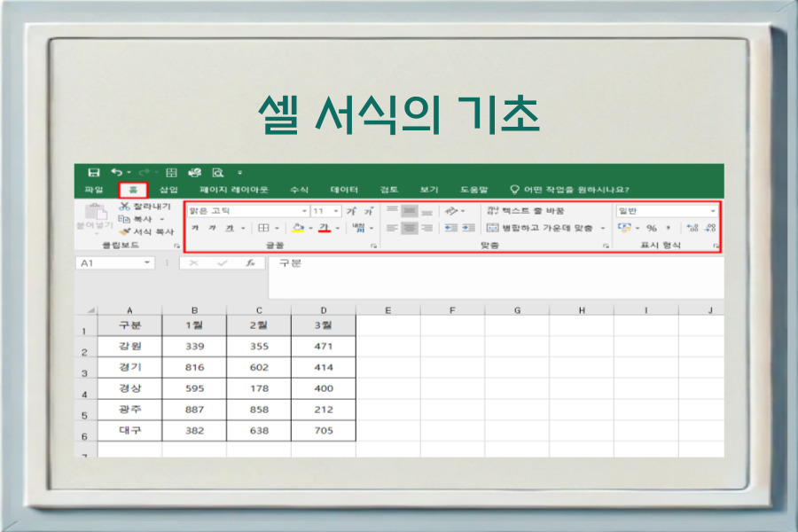Toggle middle vertical align icon
Viewport: 798px width, 532px height.
pyautogui.click(x=409, y=211)
